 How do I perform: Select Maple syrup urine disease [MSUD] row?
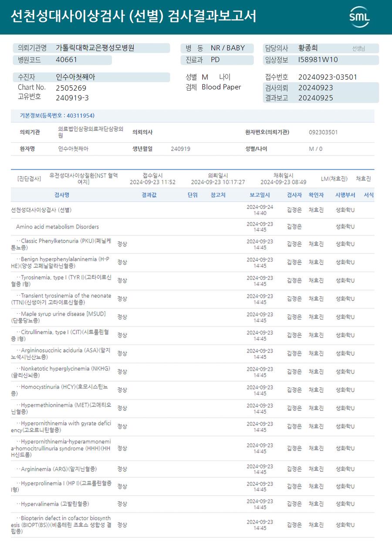coord(193,317)
